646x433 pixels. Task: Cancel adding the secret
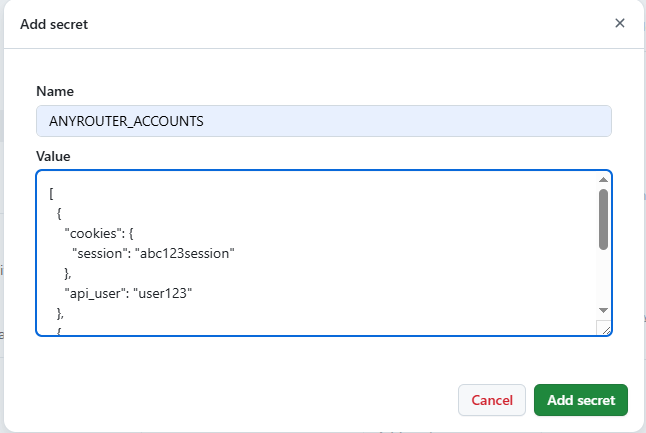point(492,400)
